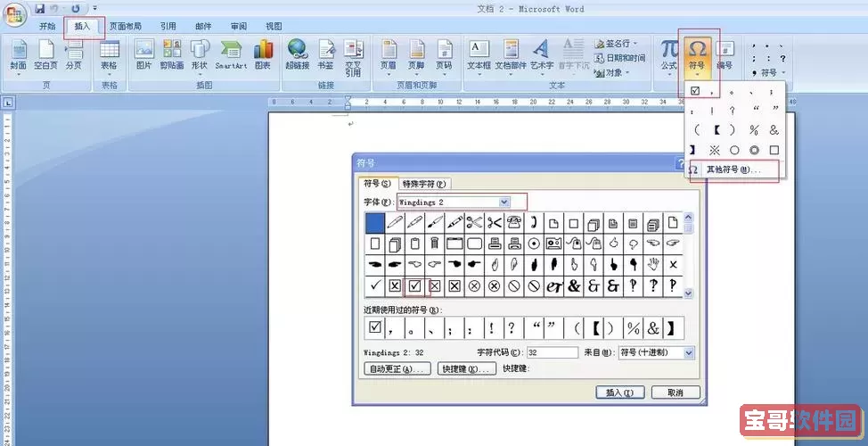The height and width of the screenshot is (446, 868).
Task: Pick the hollow square in symbol dropdown
Action: 774,150
